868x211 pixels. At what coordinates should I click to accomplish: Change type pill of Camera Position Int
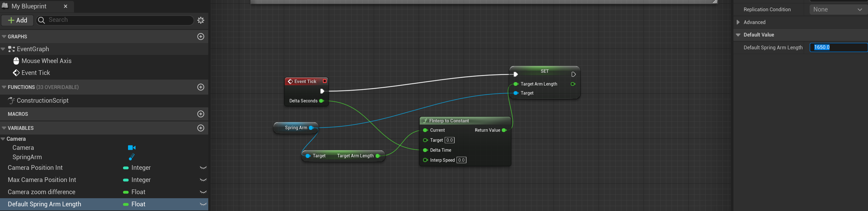tap(126, 168)
